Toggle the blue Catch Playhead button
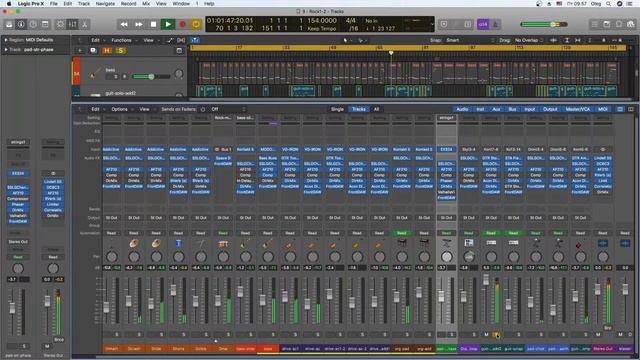 (195, 40)
